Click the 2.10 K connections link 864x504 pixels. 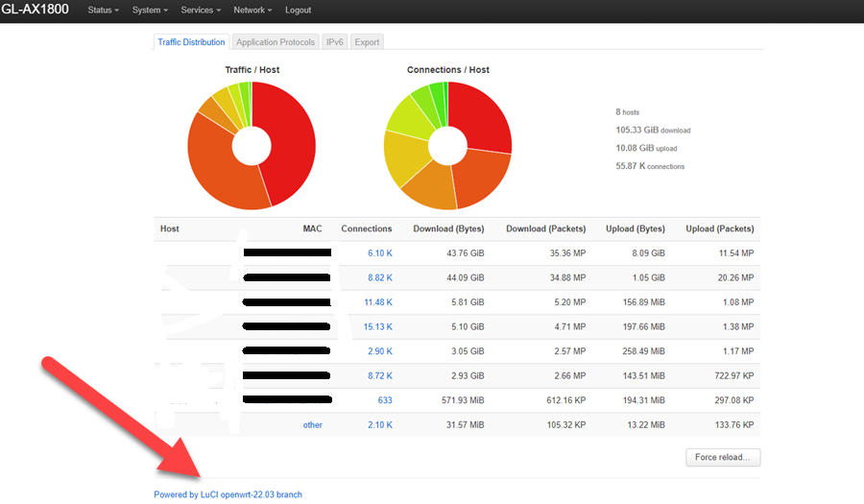tap(380, 424)
